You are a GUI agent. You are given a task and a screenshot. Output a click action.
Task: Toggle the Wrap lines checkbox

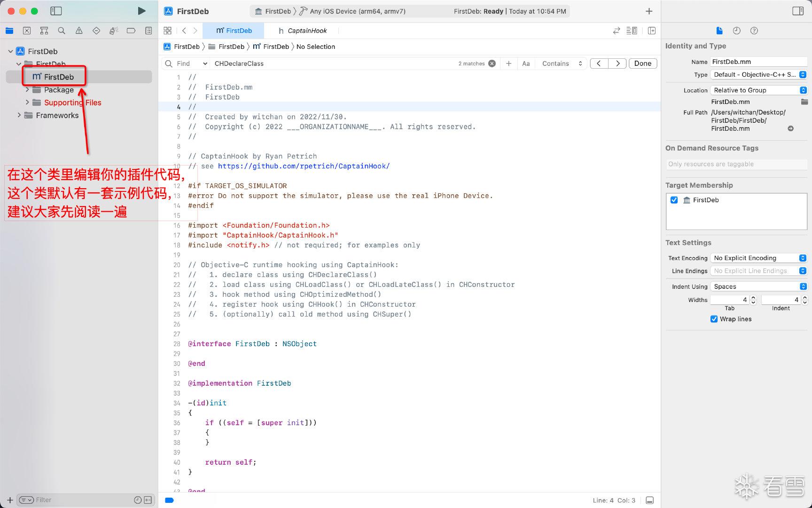714,319
